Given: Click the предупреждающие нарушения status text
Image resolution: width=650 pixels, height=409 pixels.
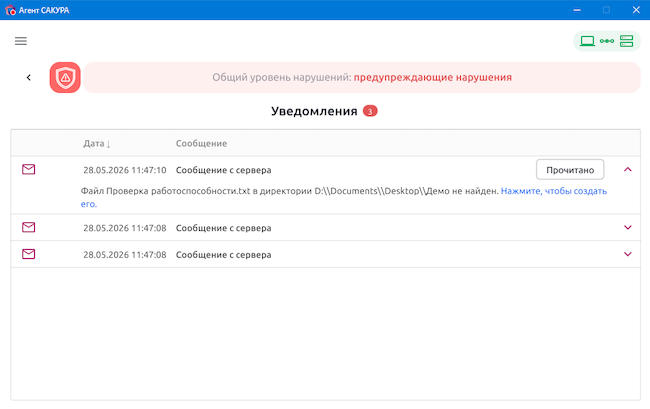Looking at the screenshot, I should point(433,77).
